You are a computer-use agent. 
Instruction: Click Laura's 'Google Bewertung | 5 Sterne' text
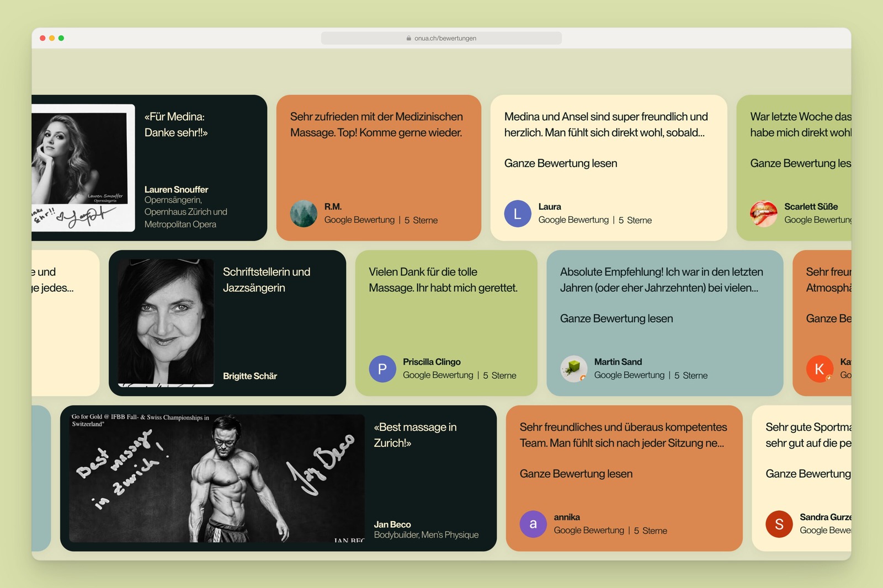595,220
